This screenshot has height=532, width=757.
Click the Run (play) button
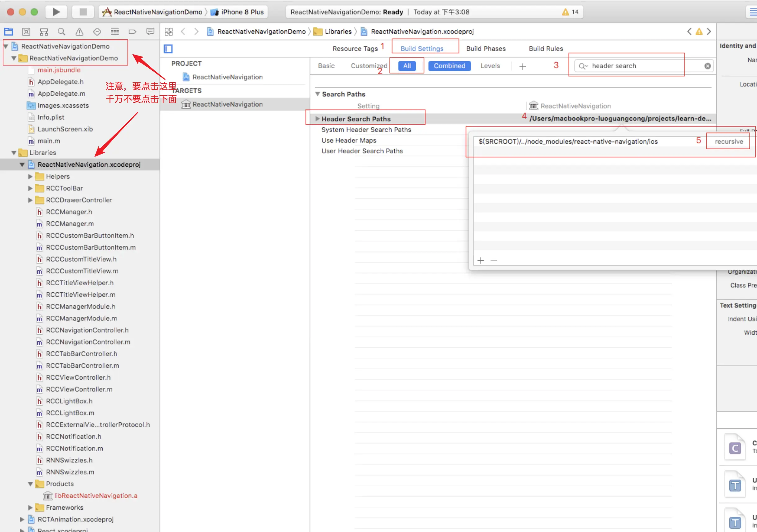(x=56, y=12)
